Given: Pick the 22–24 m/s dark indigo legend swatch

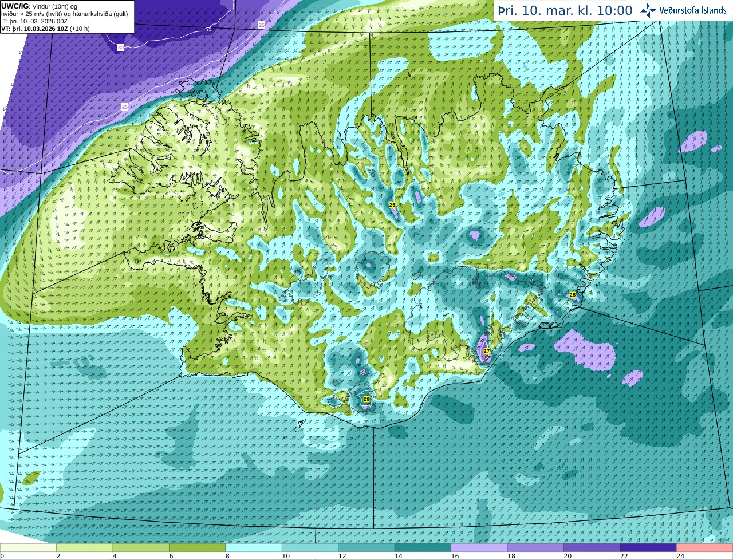Looking at the screenshot, I should coord(648,548).
